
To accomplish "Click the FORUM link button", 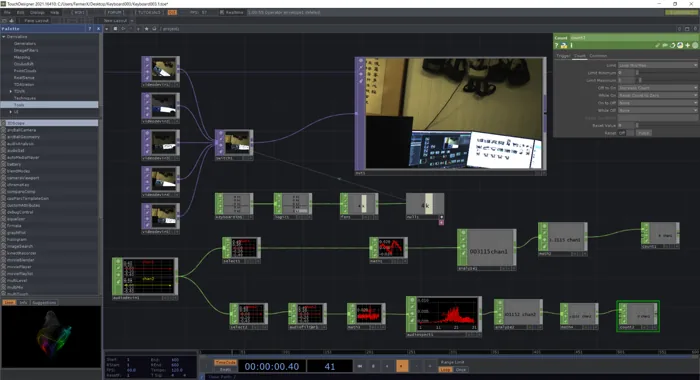I will pos(114,13).
